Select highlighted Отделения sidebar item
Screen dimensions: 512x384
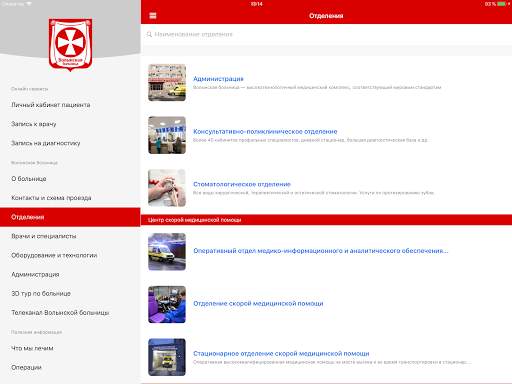(x=70, y=217)
